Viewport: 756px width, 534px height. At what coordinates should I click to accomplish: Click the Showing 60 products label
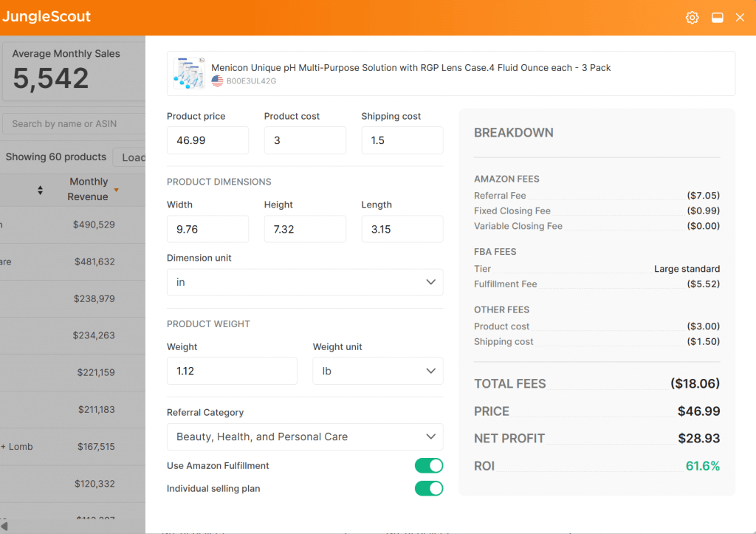[x=56, y=157]
